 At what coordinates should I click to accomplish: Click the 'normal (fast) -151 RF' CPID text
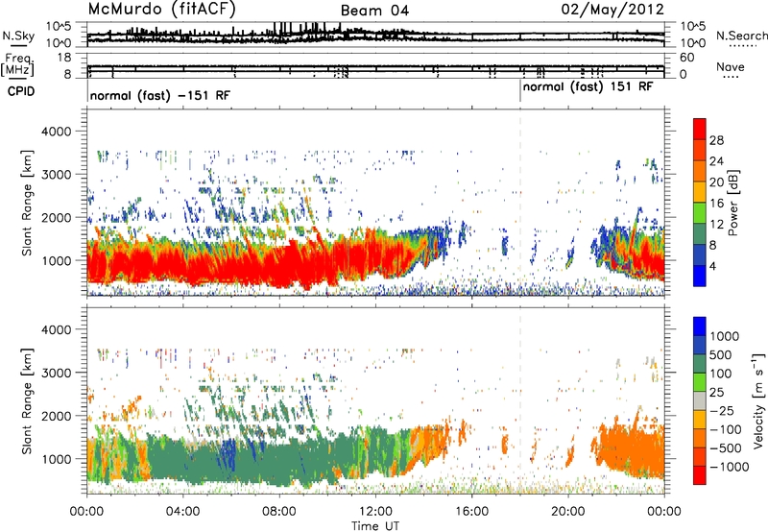(159, 95)
